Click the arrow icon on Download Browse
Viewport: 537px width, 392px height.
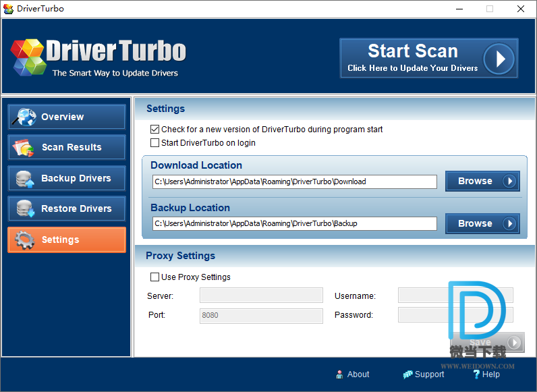click(x=509, y=181)
